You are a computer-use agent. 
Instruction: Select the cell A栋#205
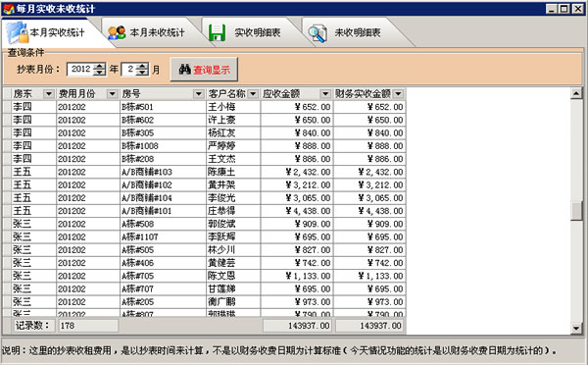point(163,302)
